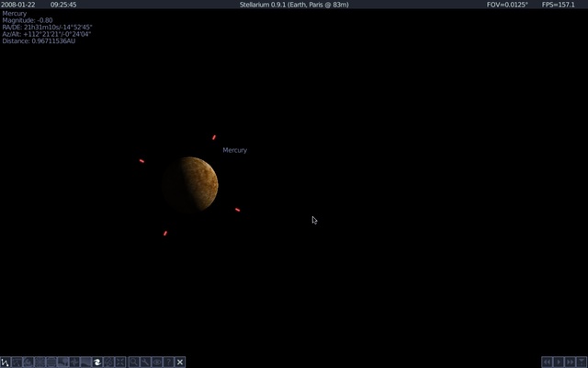Click the time 09:25:45
The height and width of the screenshot is (368, 588).
(63, 5)
